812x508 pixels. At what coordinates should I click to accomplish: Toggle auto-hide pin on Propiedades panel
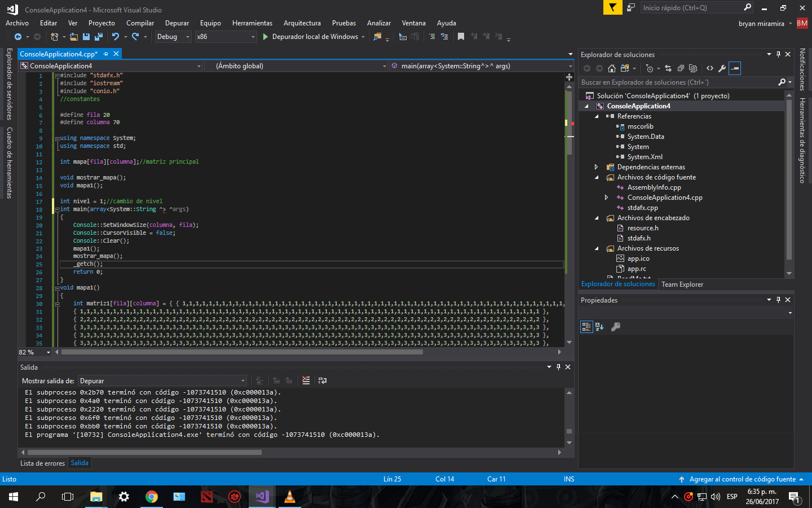click(778, 300)
